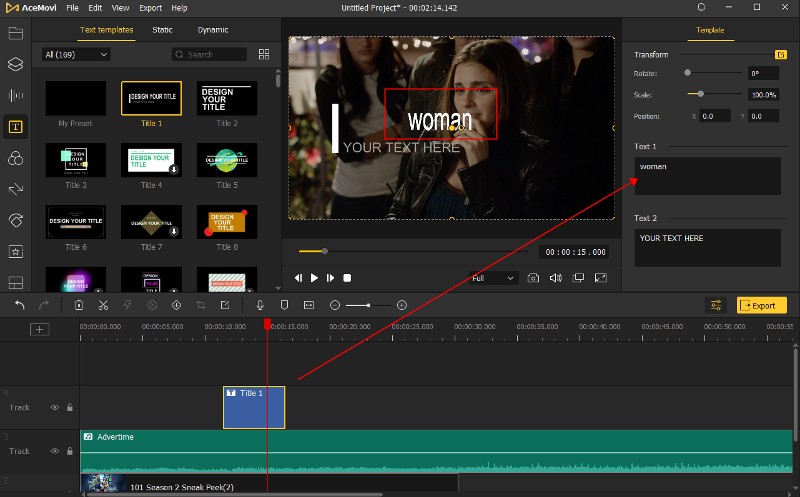Open the Media folder panel in sidebar
Viewport: 800px width, 497px height.
[x=16, y=33]
